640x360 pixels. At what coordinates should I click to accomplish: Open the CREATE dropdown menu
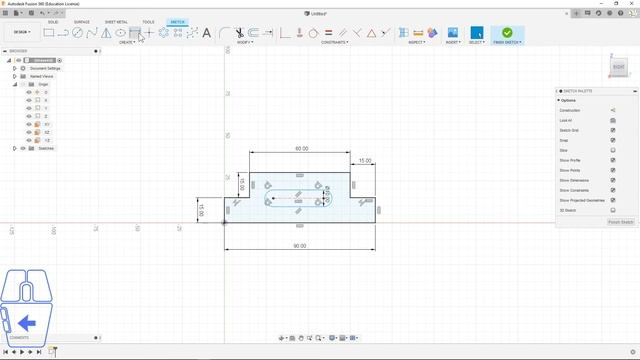click(127, 42)
